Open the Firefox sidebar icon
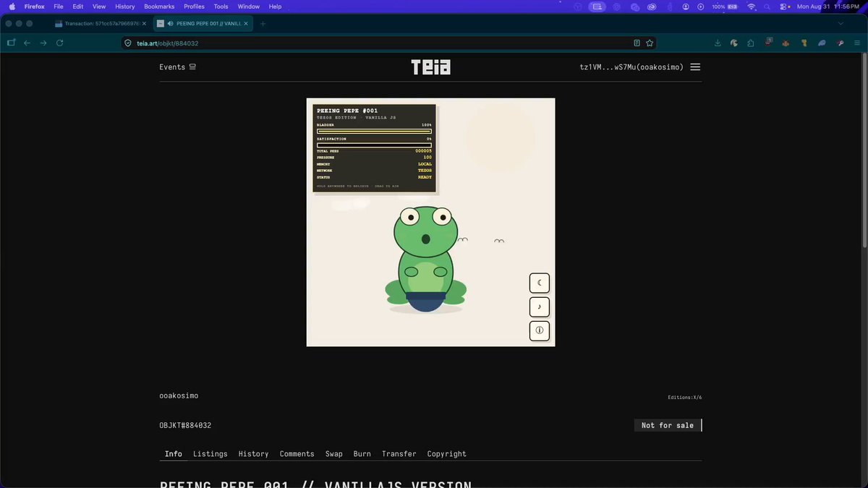 pos(11,43)
